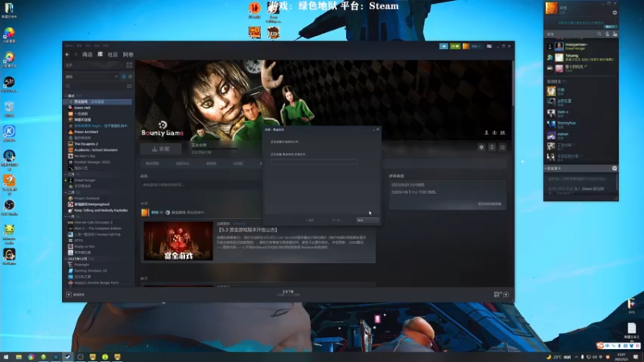Collapse the 一月 group in library
This screenshot has height=362, width=644.
click(66, 216)
